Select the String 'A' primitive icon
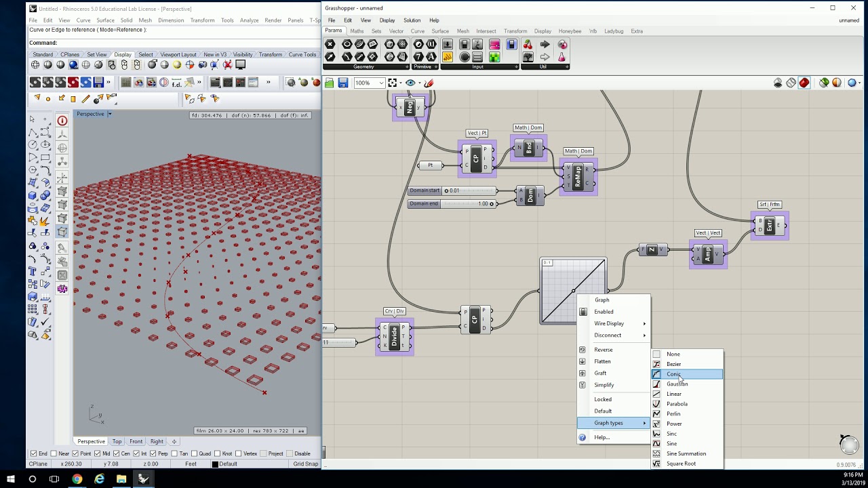This screenshot has height=488, width=868. click(x=431, y=57)
